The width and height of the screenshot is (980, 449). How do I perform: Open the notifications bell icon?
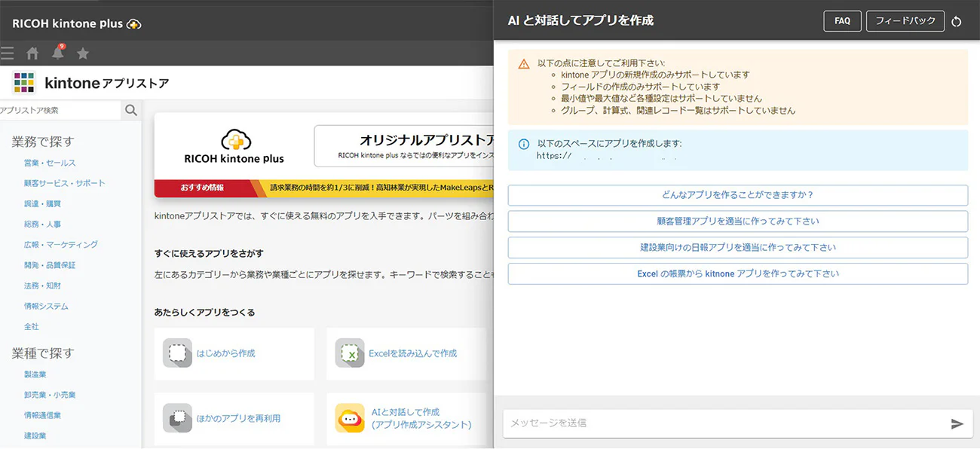point(57,53)
